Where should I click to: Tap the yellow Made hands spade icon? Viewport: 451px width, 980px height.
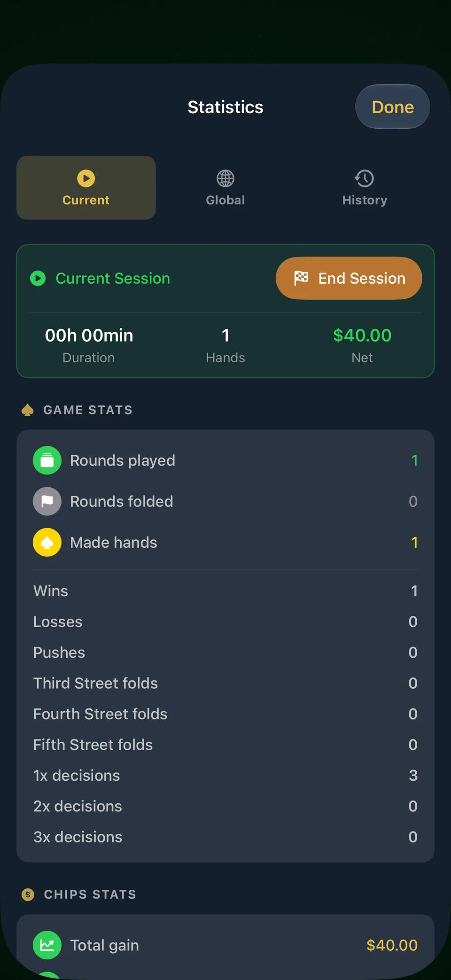click(47, 542)
